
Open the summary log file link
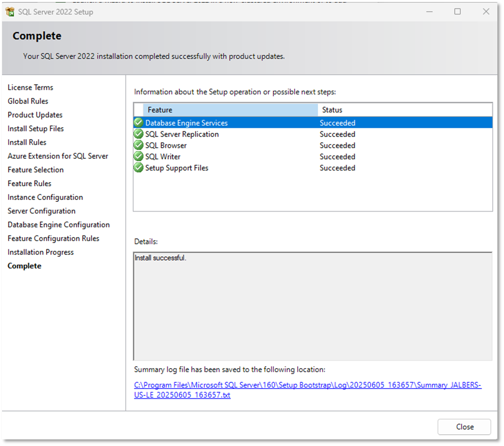[307, 390]
